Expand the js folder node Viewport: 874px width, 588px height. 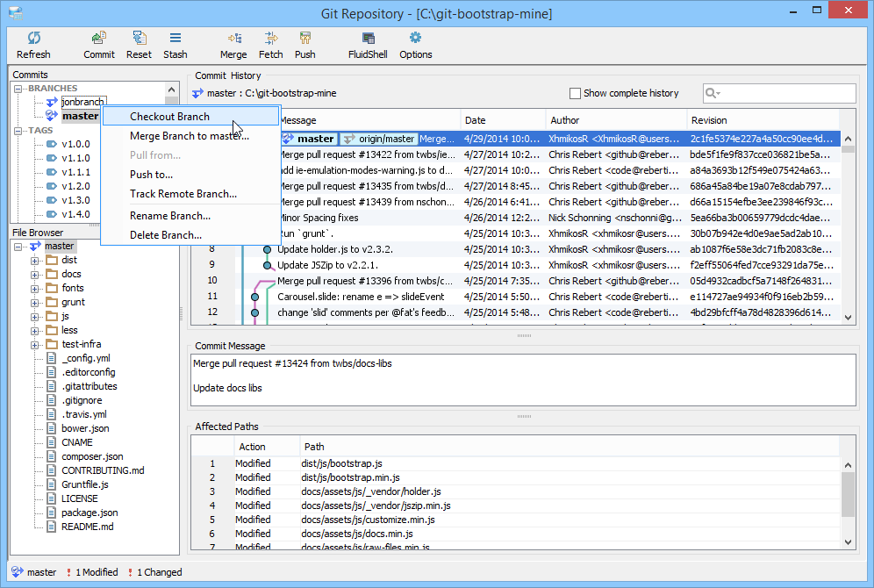tap(34, 317)
